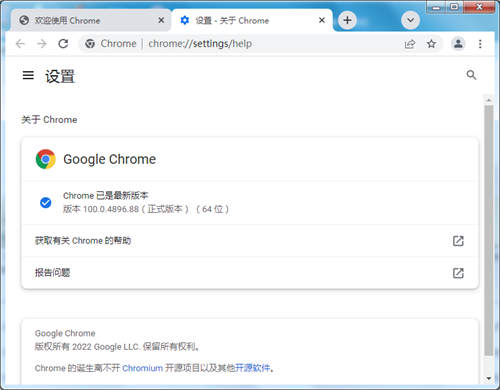The height and width of the screenshot is (390, 500).
Task: Follow the Chromium hyperlink
Action: click(143, 368)
